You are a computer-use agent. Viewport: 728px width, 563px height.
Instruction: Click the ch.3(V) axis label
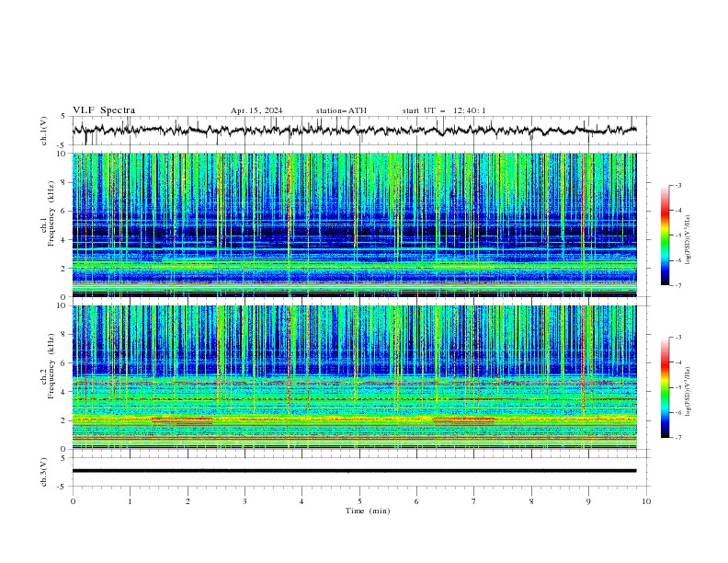point(43,472)
